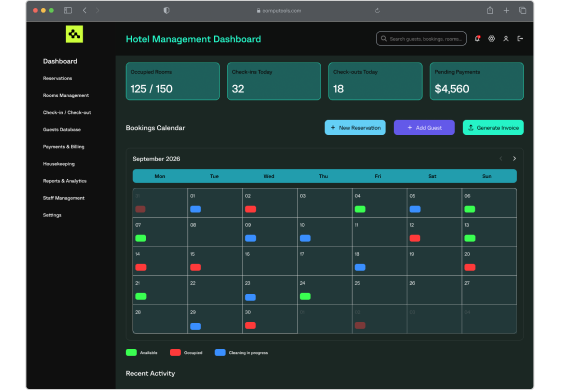
Task: Click the blue marker on September 01
Action: pyautogui.click(x=195, y=209)
